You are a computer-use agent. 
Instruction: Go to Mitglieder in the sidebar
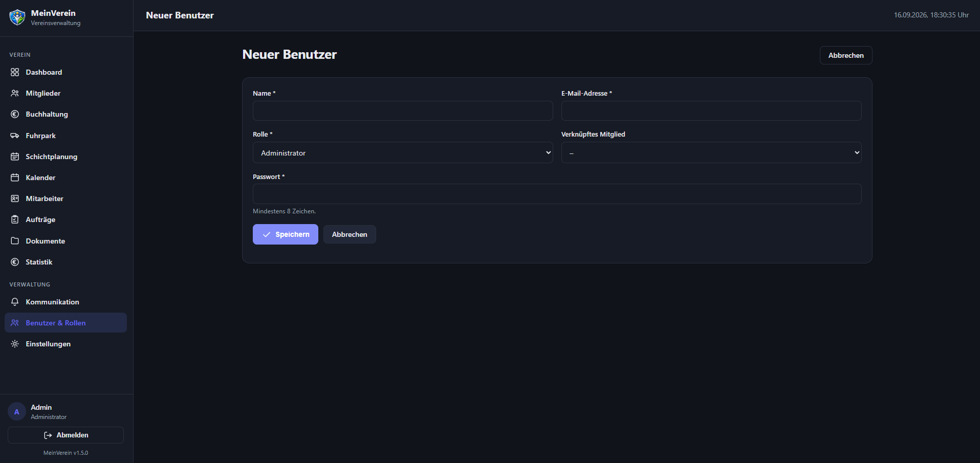(x=66, y=93)
